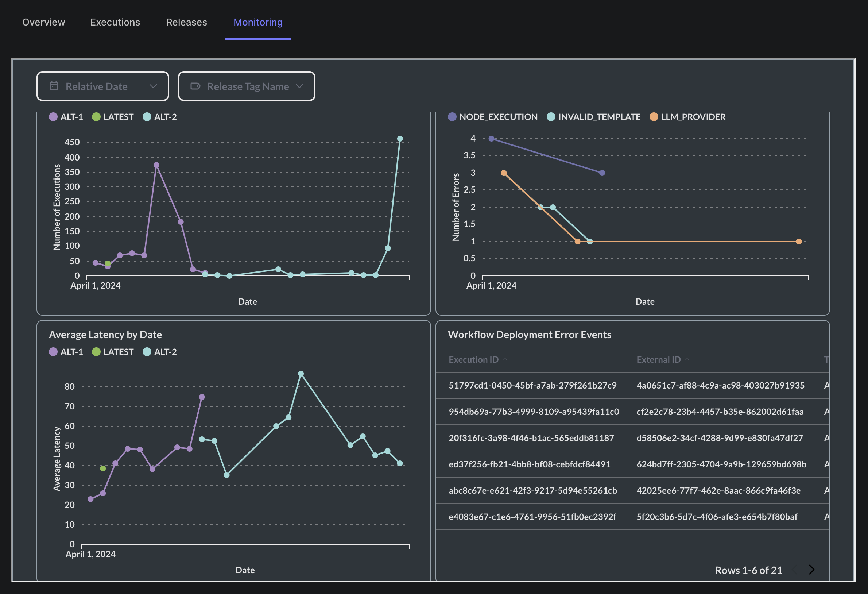Toggle ALT-2 series in Average Latency legend
The width and height of the screenshot is (868, 594).
coord(160,352)
